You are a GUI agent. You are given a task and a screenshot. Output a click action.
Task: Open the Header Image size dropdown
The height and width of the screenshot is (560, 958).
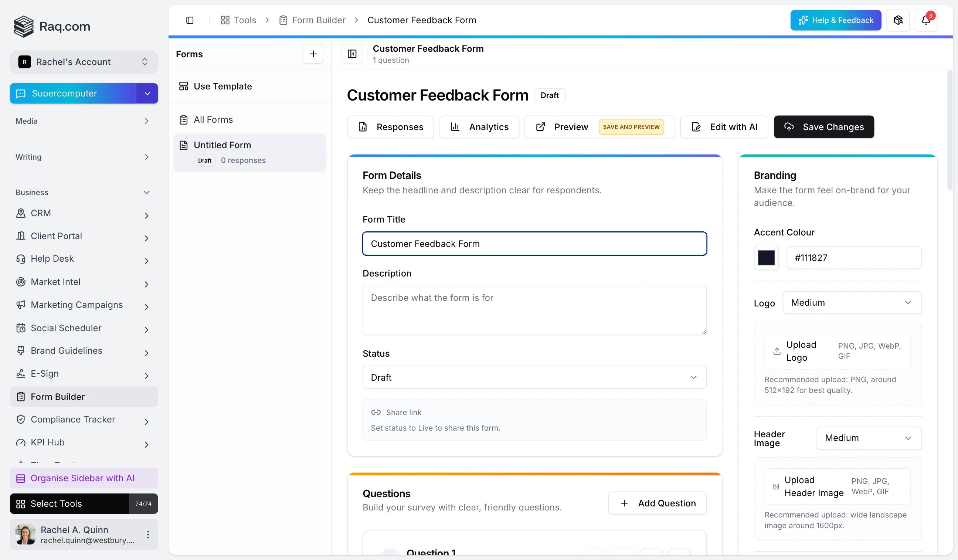coord(869,438)
